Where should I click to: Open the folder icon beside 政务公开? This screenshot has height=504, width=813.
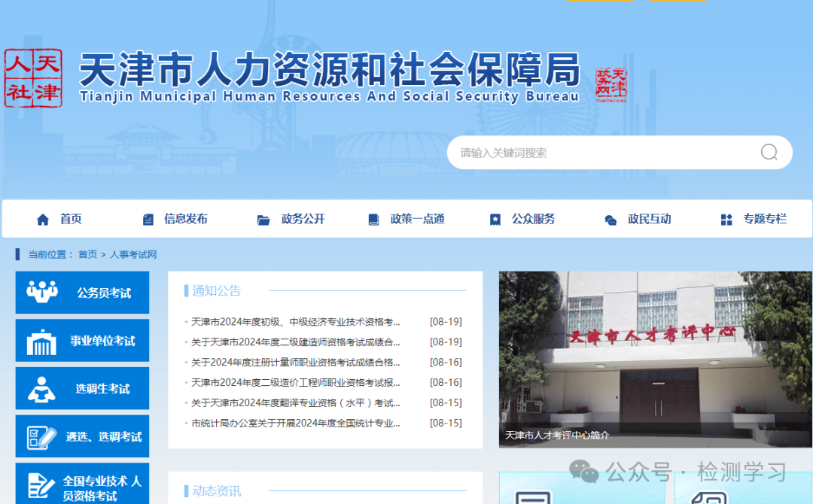point(263,219)
